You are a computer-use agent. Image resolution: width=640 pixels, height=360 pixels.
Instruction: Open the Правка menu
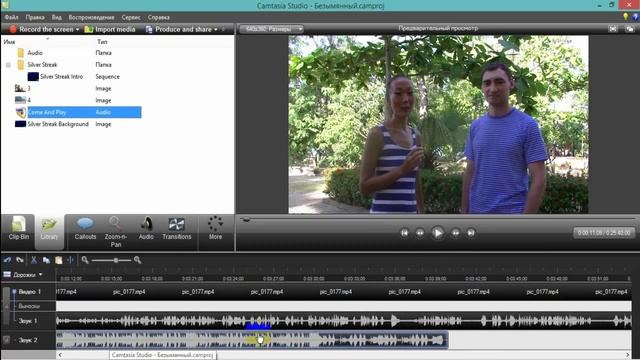(x=35, y=17)
